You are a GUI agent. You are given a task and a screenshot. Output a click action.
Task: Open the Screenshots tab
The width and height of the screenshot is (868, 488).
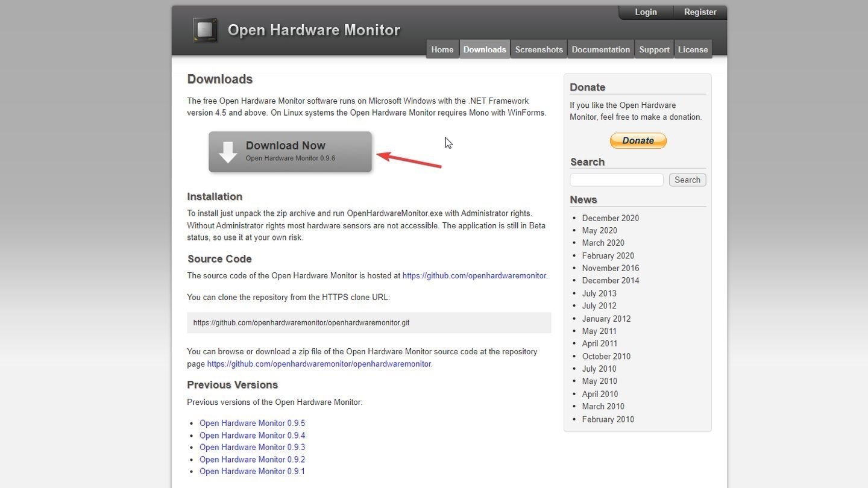pos(539,49)
